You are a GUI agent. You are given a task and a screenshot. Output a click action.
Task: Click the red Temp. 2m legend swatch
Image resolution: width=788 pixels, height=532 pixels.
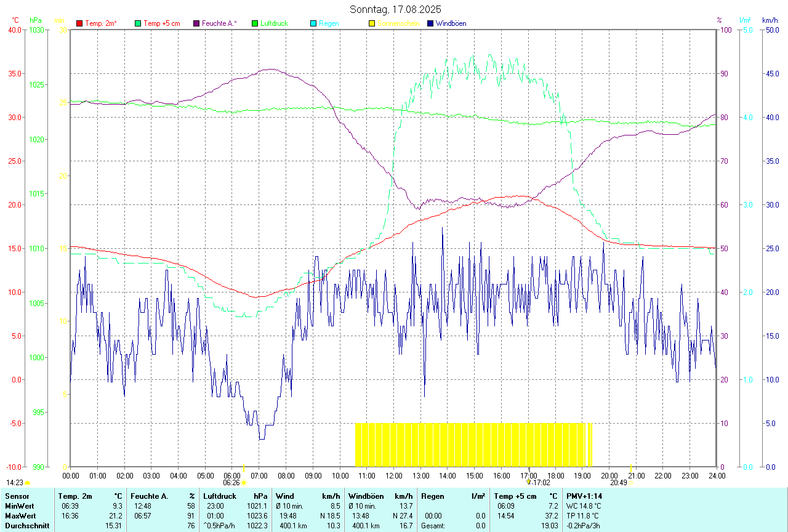pos(79,23)
